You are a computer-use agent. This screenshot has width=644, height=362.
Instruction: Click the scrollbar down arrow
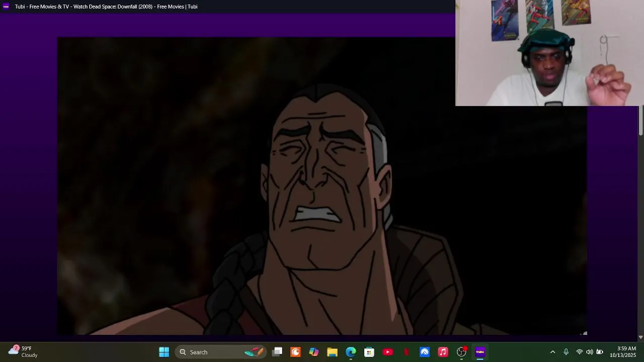(640, 337)
